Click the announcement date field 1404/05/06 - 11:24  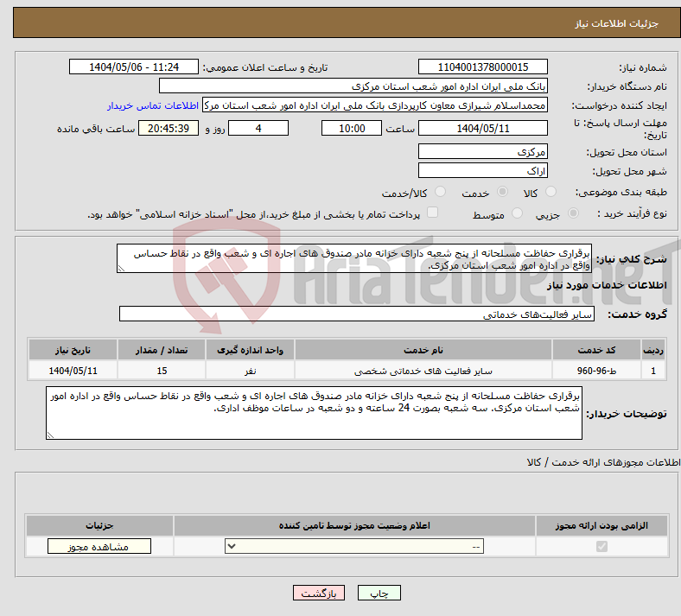[134, 67]
